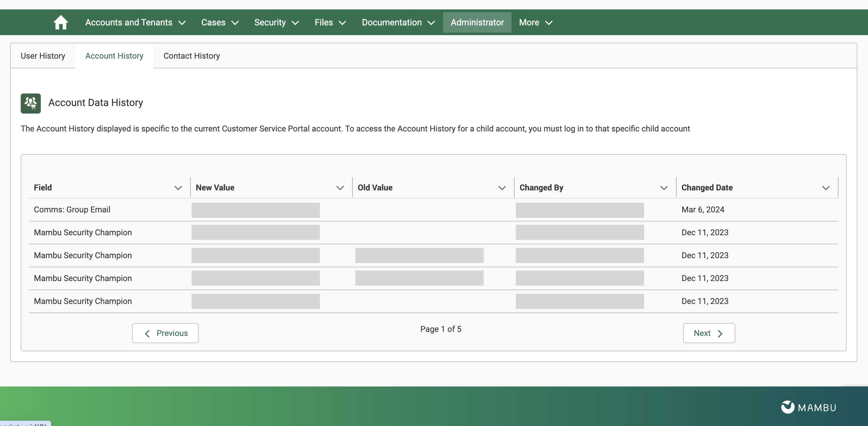Viewport: 868px width, 426px height.
Task: Click the Account Data History group icon
Action: 31,103
